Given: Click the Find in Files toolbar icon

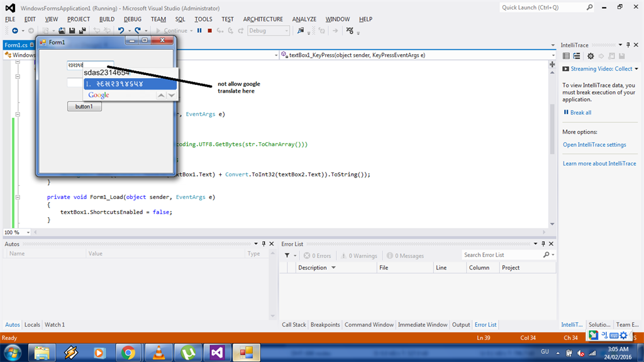Looking at the screenshot, I should point(301,31).
